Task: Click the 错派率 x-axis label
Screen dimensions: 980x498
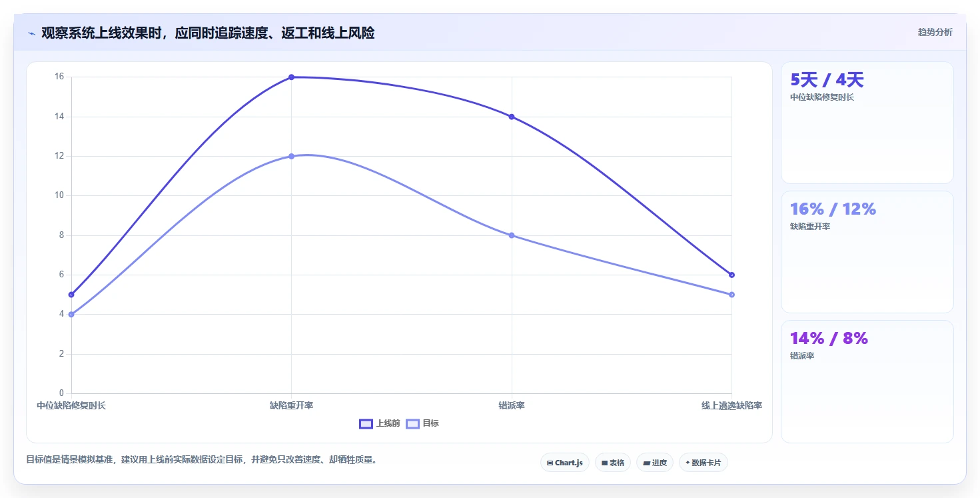Action: pos(512,405)
